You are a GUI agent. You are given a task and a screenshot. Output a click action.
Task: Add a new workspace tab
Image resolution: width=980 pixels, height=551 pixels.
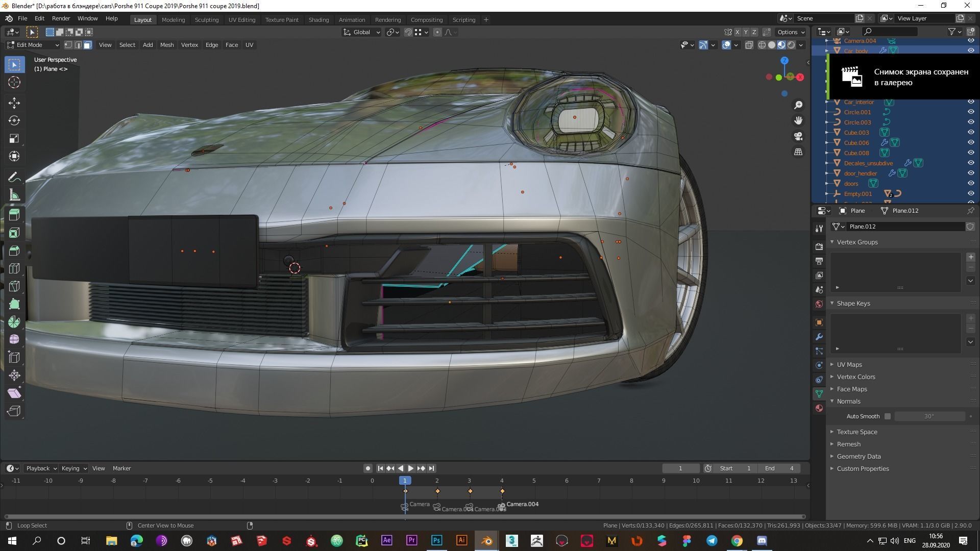click(x=486, y=20)
